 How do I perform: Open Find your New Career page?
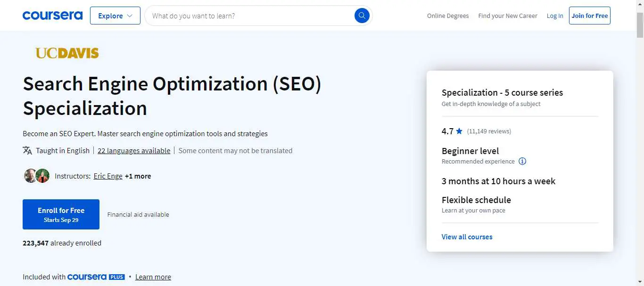(x=508, y=16)
